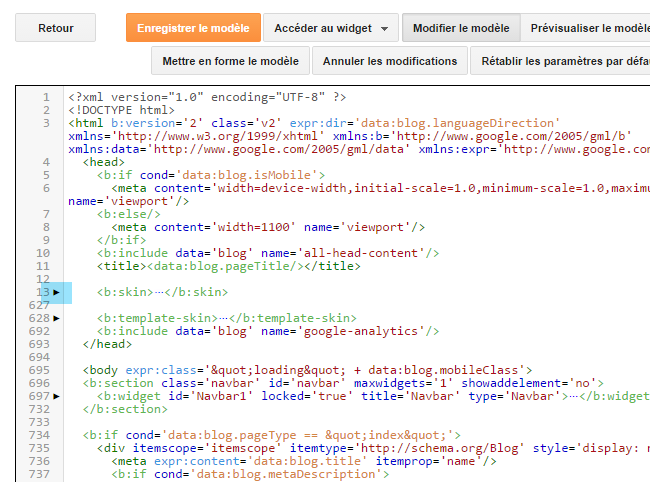Click the b:if isMobile condition line

pos(211,175)
